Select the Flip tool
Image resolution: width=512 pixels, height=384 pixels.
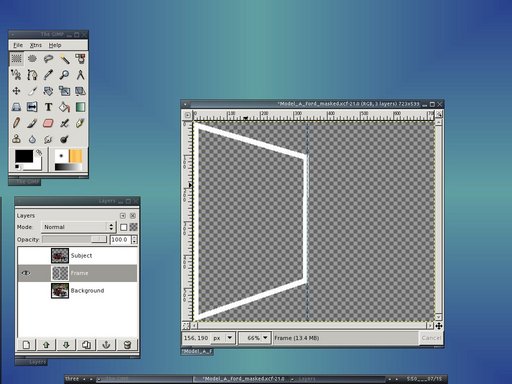(32, 107)
